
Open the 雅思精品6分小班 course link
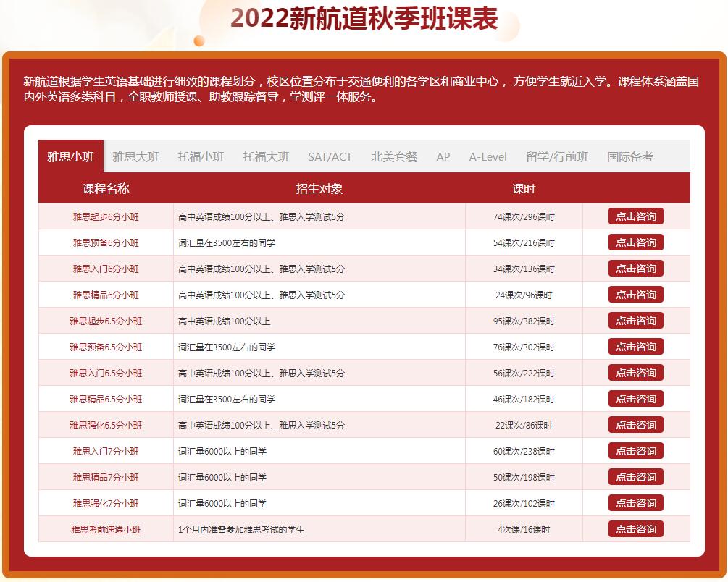[106, 295]
